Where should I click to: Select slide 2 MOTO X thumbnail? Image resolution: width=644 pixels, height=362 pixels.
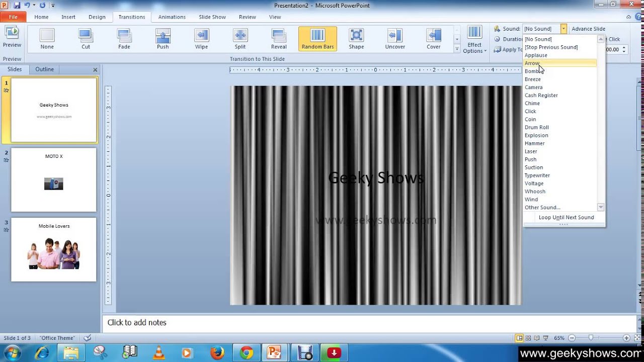click(54, 179)
